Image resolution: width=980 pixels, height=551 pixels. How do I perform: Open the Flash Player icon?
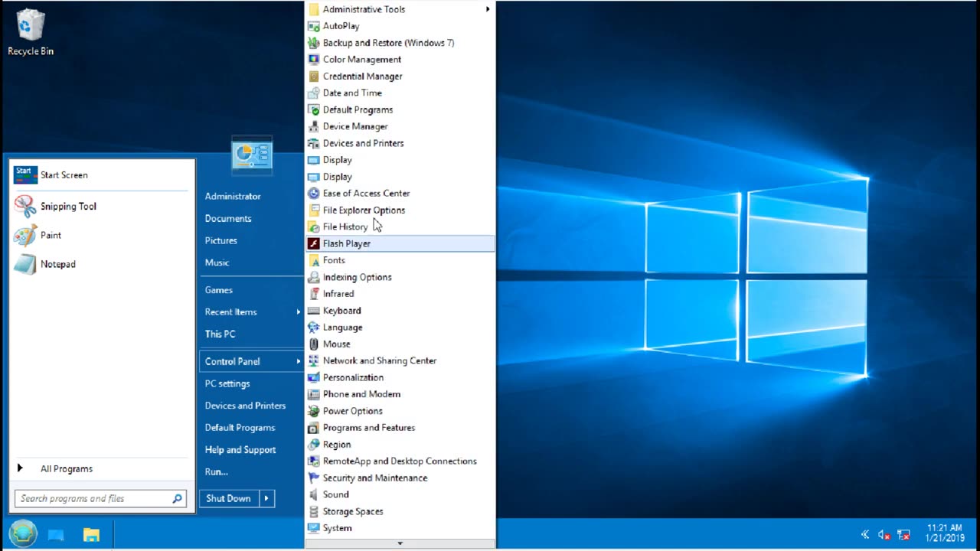coord(313,243)
